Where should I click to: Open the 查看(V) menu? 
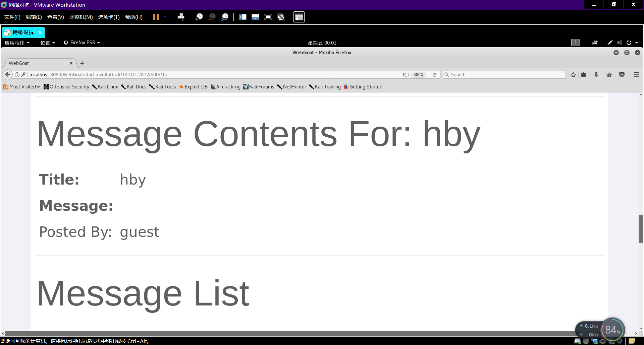point(55,17)
